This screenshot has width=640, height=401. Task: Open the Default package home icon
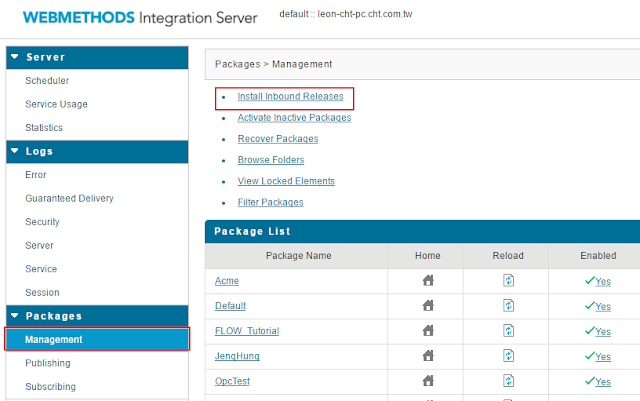(x=428, y=305)
